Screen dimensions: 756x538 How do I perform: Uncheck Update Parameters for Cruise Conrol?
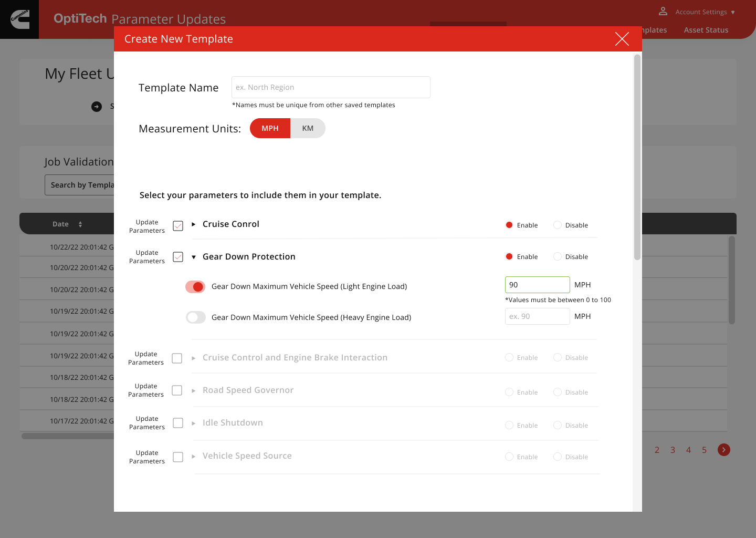pyautogui.click(x=178, y=226)
